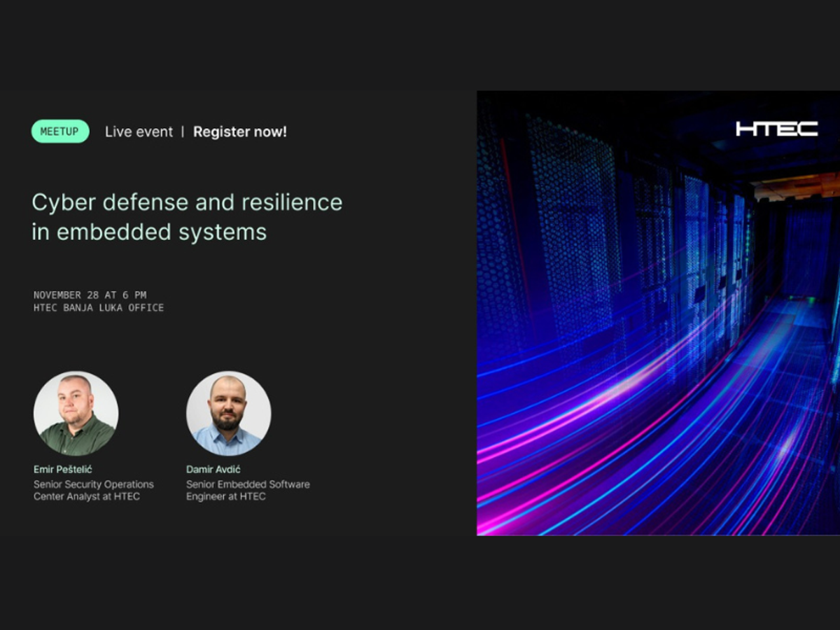Click the server room banner image
The width and height of the screenshot is (840, 630).
658,314
